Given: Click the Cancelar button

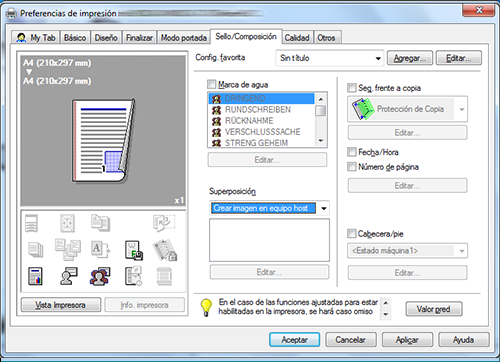Looking at the screenshot, I should pos(351,340).
